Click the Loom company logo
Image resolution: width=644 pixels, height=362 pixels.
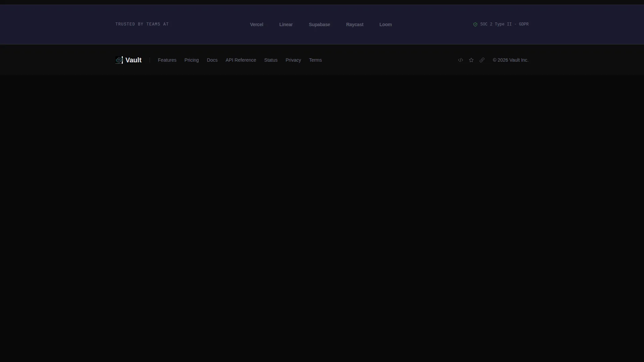tap(386, 24)
